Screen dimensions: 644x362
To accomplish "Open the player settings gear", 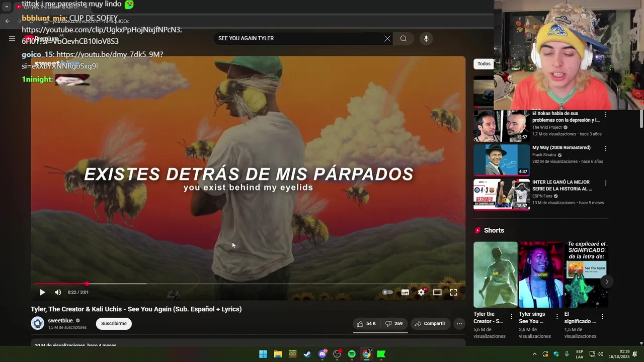I will [422, 292].
